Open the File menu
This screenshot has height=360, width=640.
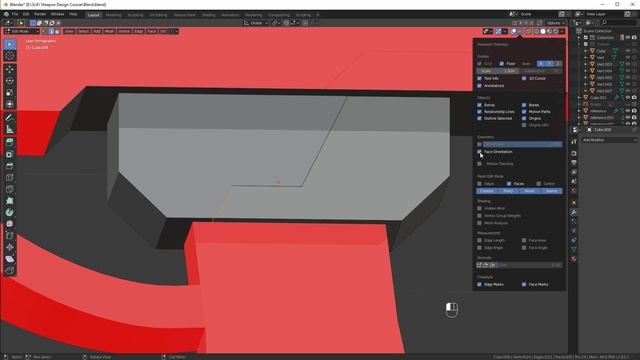coord(15,14)
